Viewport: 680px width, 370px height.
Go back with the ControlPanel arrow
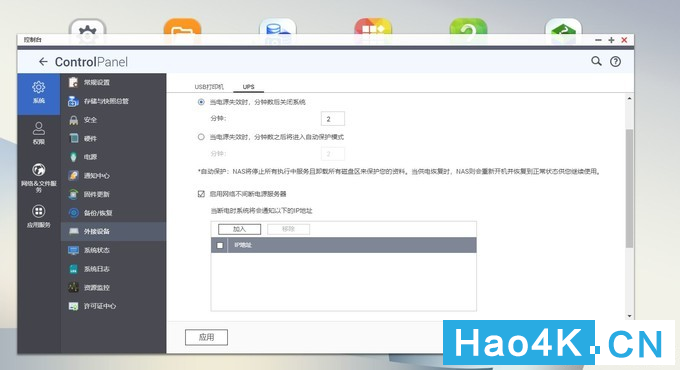(x=43, y=62)
